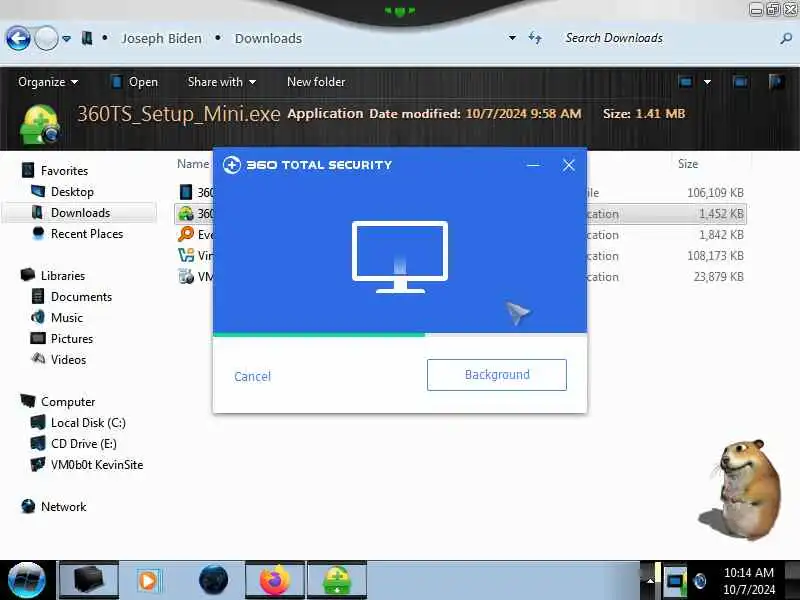
Task: Click the dark globe taskbar icon
Action: pyautogui.click(x=213, y=580)
